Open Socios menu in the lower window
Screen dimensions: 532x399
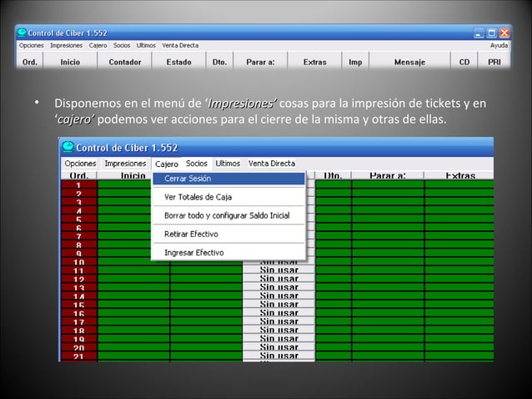(197, 164)
